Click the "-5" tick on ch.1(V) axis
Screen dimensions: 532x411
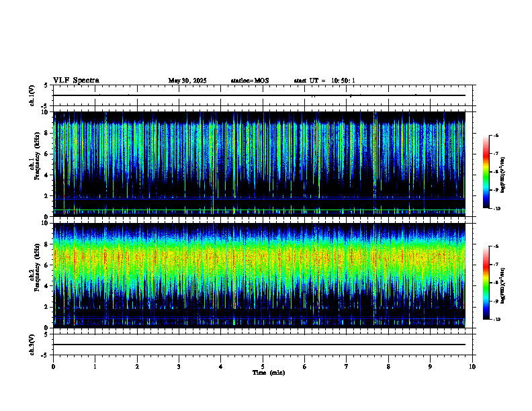(x=45, y=107)
